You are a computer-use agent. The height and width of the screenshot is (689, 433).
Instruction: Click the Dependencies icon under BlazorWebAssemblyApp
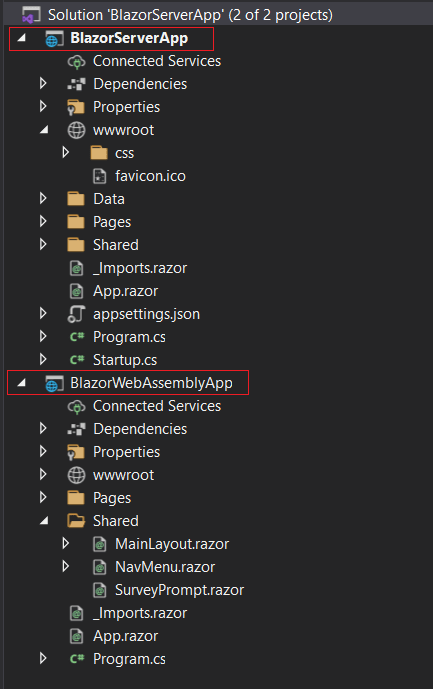[x=76, y=429]
